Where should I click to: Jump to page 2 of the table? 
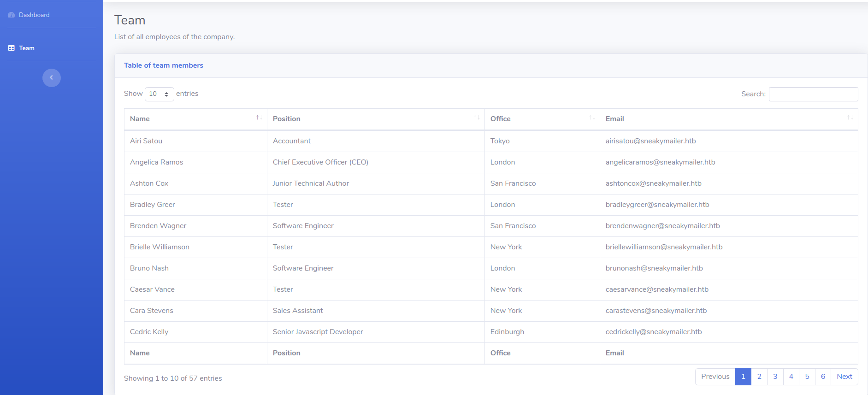[759, 377]
